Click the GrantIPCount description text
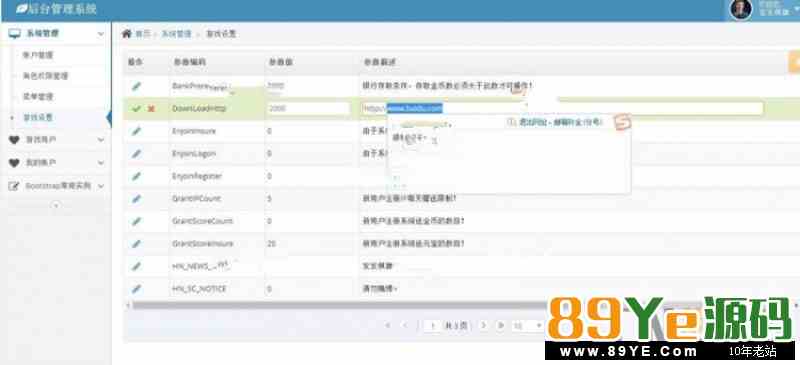Image resolution: width=800 pixels, height=365 pixels. click(409, 199)
